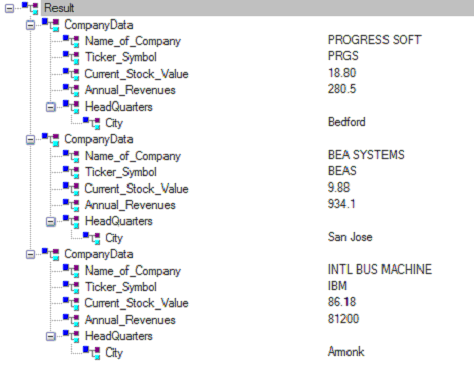This screenshot has height=371, width=474.
Task: Click the icon beside Current_Stock_Value 86.18
Action: pyautogui.click(x=71, y=303)
